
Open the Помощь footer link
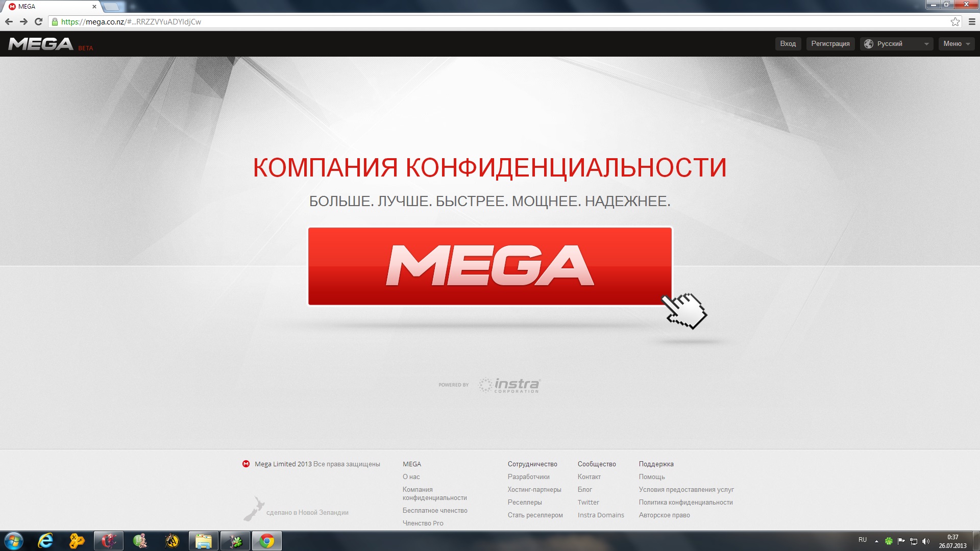pyautogui.click(x=652, y=477)
